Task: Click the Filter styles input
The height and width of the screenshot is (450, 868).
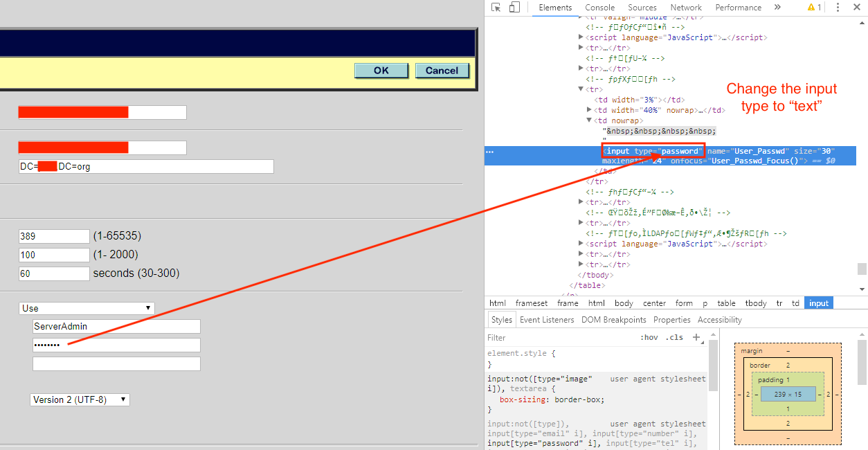Action: [x=561, y=338]
